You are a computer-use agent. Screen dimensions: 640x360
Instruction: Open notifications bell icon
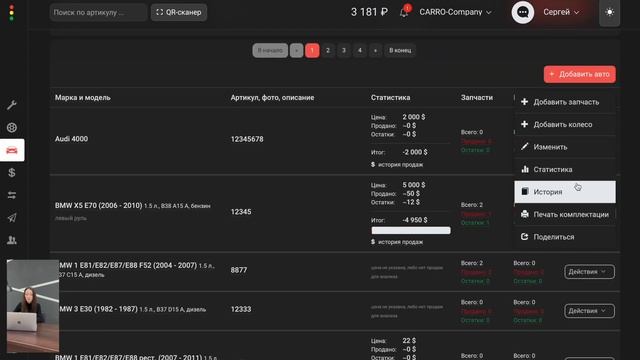coord(404,12)
